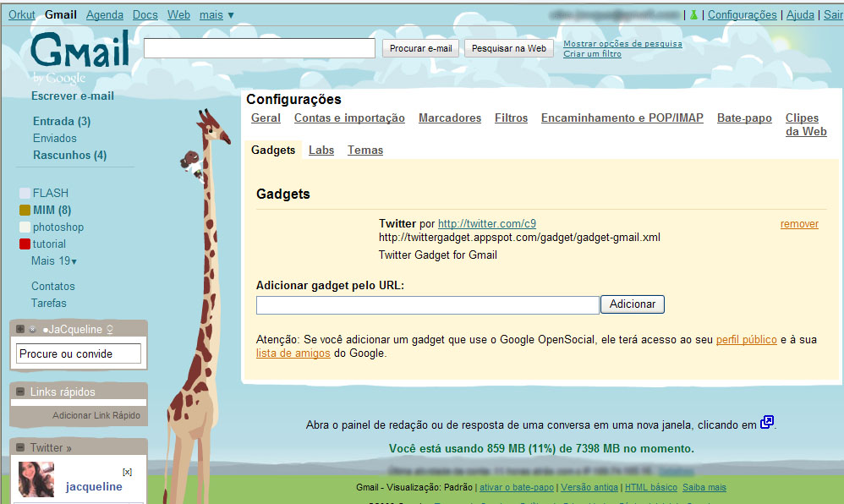
Task: Switch to the Temas tab
Action: [365, 151]
